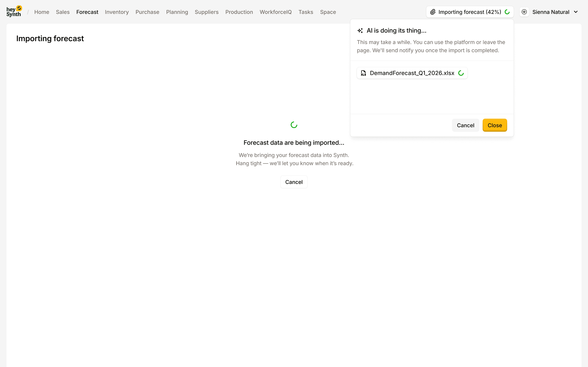Viewport: 588px width, 367px height.
Task: Click the spinner beside Importing forecast (42%)
Action: (507, 12)
